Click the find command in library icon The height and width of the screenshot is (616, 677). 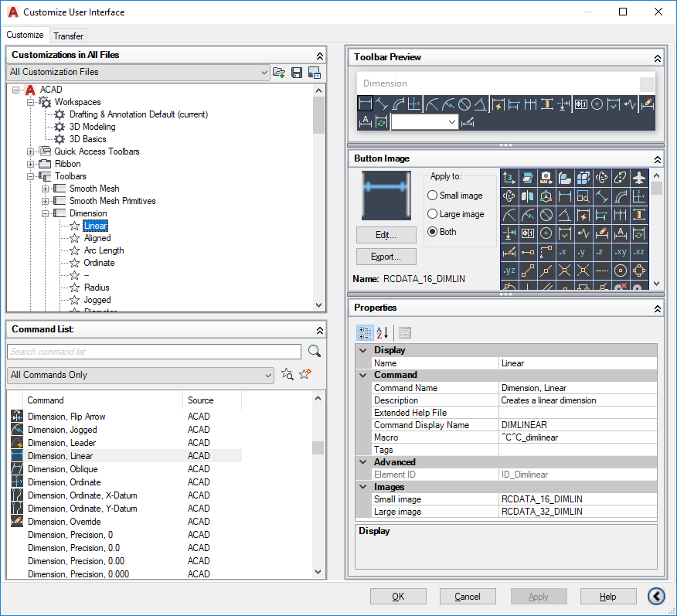(287, 374)
